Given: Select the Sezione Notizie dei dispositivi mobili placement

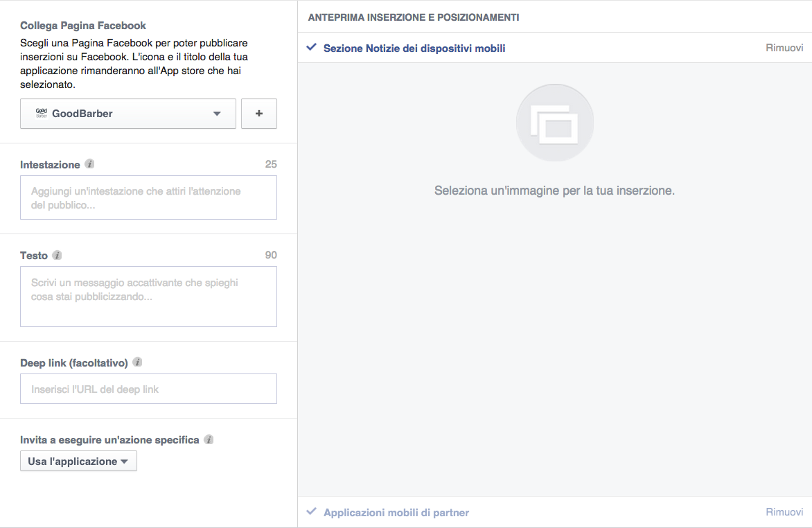Looking at the screenshot, I should (x=414, y=49).
